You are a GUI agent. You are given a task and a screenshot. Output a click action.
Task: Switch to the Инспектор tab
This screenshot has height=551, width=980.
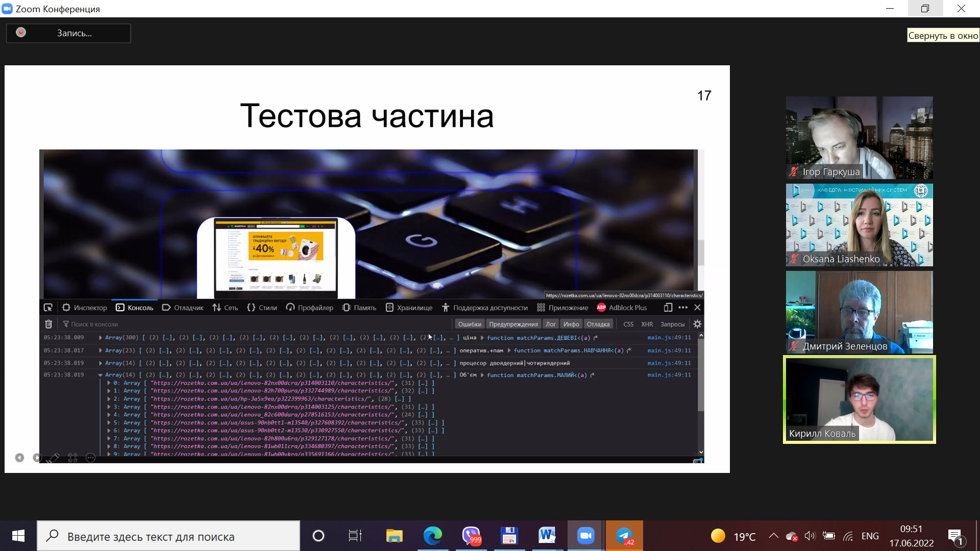85,308
